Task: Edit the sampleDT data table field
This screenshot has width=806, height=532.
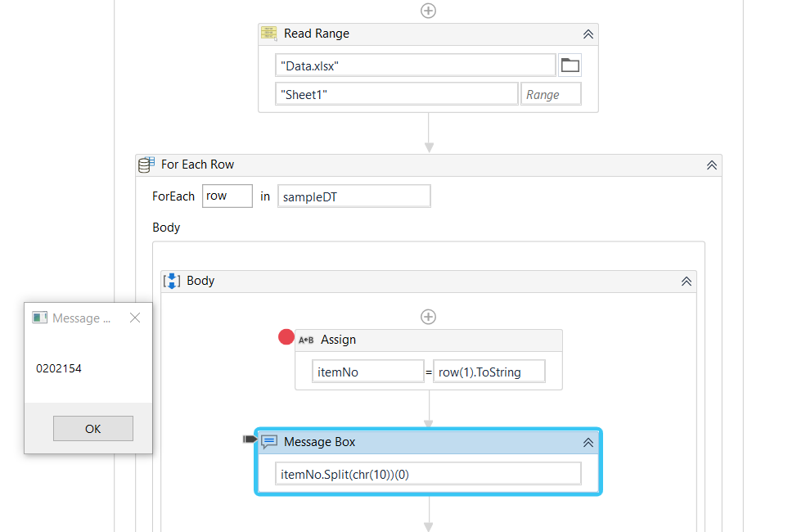Action: coord(353,196)
